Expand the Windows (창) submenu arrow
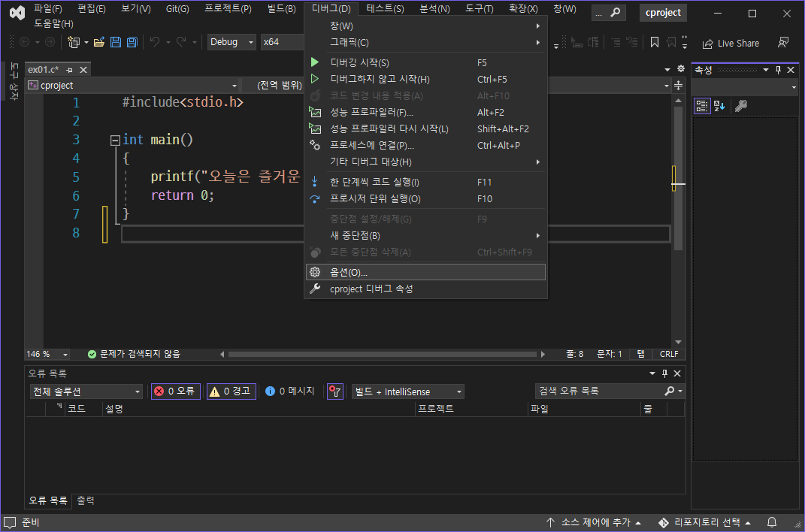 pyautogui.click(x=537, y=26)
